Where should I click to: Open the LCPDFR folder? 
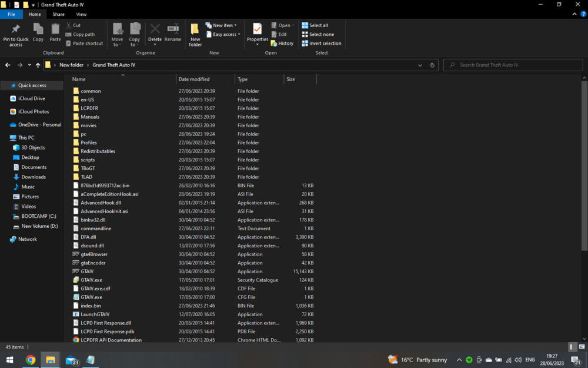89,108
